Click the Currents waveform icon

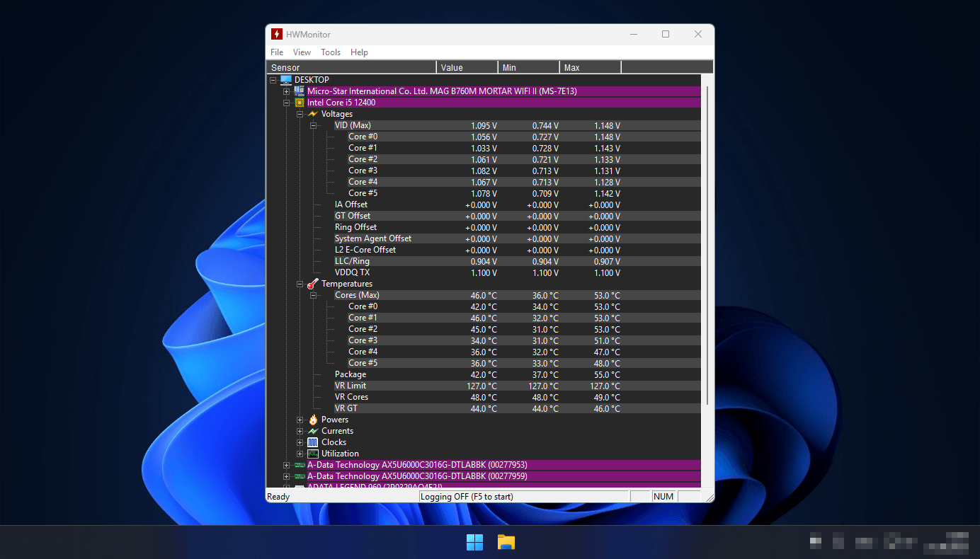pyautogui.click(x=312, y=431)
